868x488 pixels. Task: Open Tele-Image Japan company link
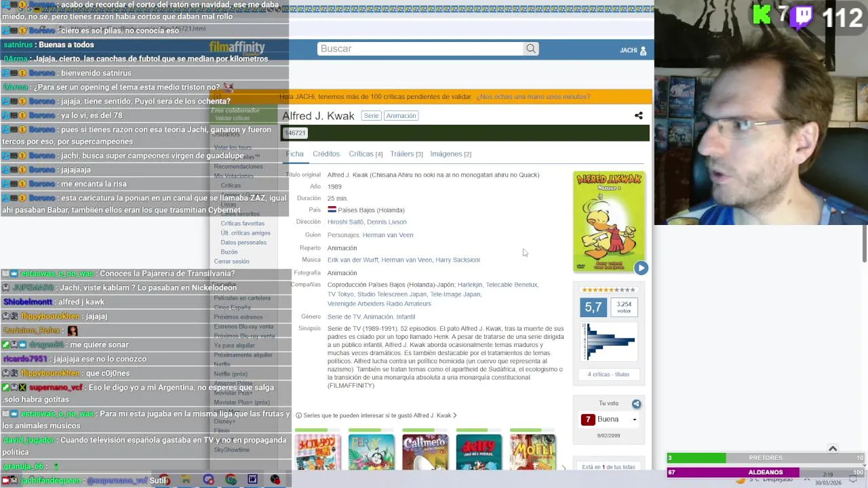click(x=456, y=294)
